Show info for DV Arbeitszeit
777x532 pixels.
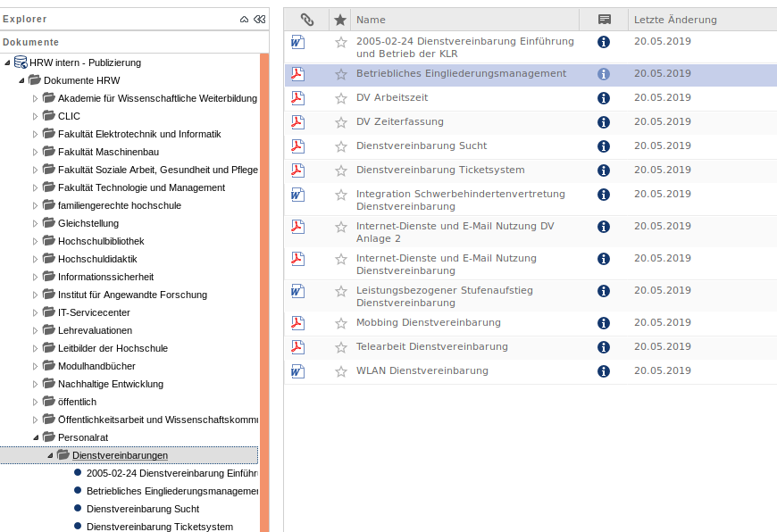pyautogui.click(x=604, y=98)
